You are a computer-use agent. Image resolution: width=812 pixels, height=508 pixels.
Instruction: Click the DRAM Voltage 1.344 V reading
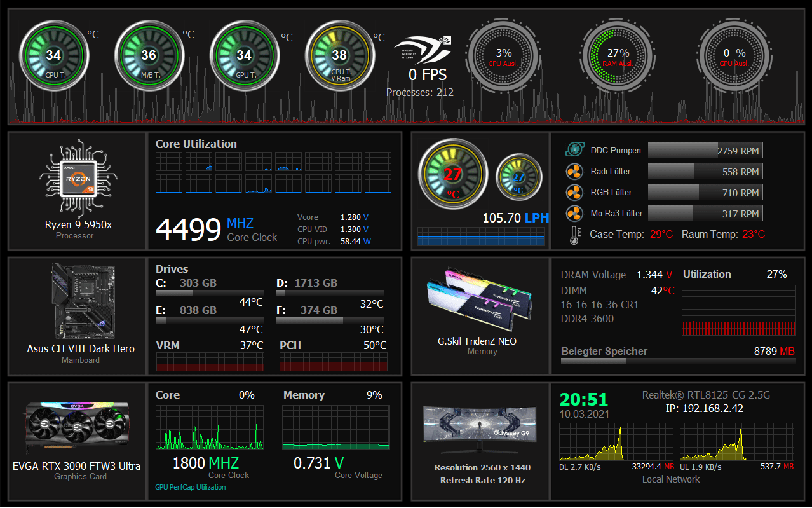tap(616, 275)
